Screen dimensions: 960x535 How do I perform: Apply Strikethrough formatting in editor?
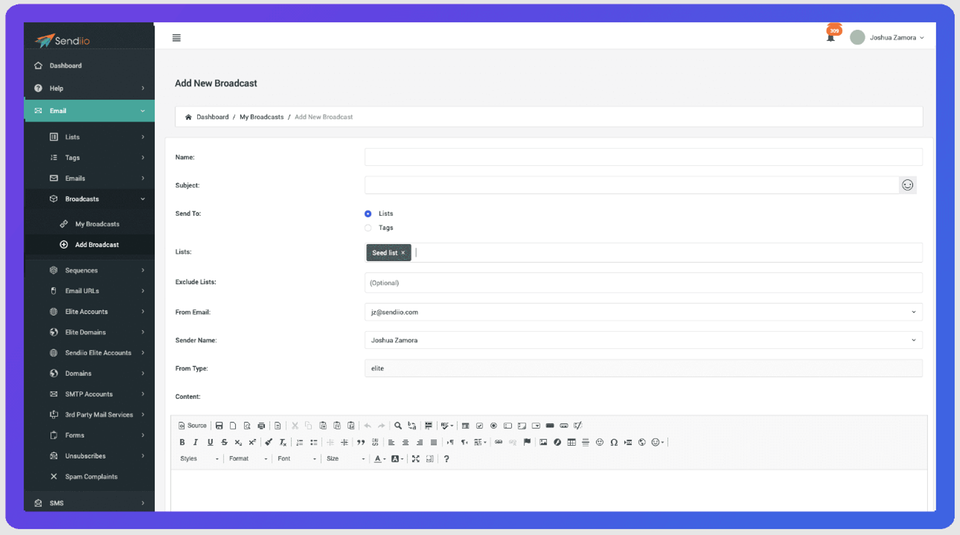[224, 442]
